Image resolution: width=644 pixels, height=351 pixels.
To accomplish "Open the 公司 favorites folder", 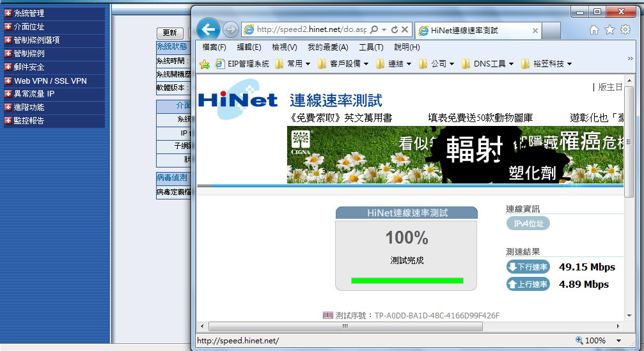I will [437, 64].
